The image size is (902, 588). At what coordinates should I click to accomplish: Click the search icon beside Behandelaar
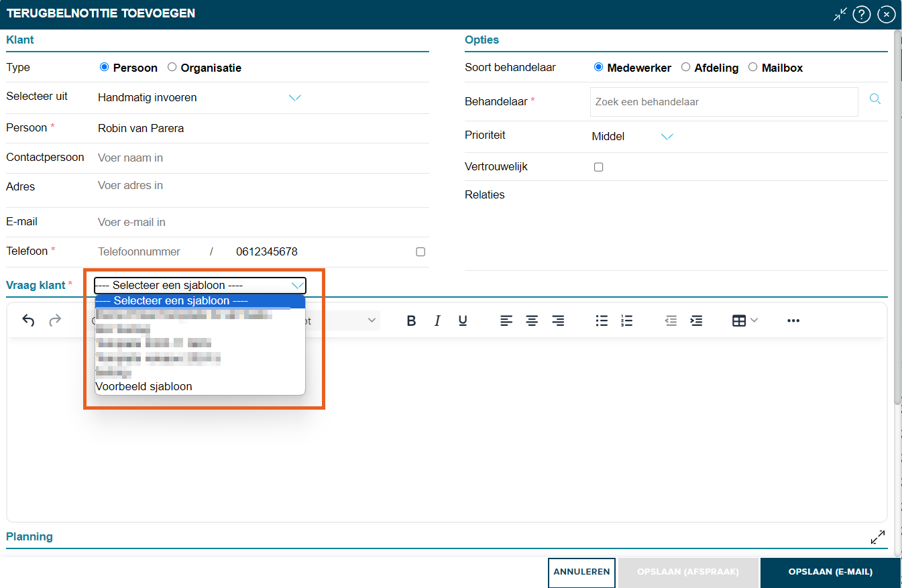point(875,99)
